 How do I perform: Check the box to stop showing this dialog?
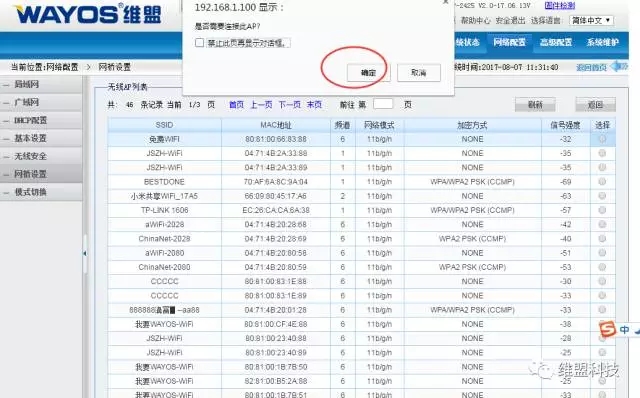click(199, 42)
